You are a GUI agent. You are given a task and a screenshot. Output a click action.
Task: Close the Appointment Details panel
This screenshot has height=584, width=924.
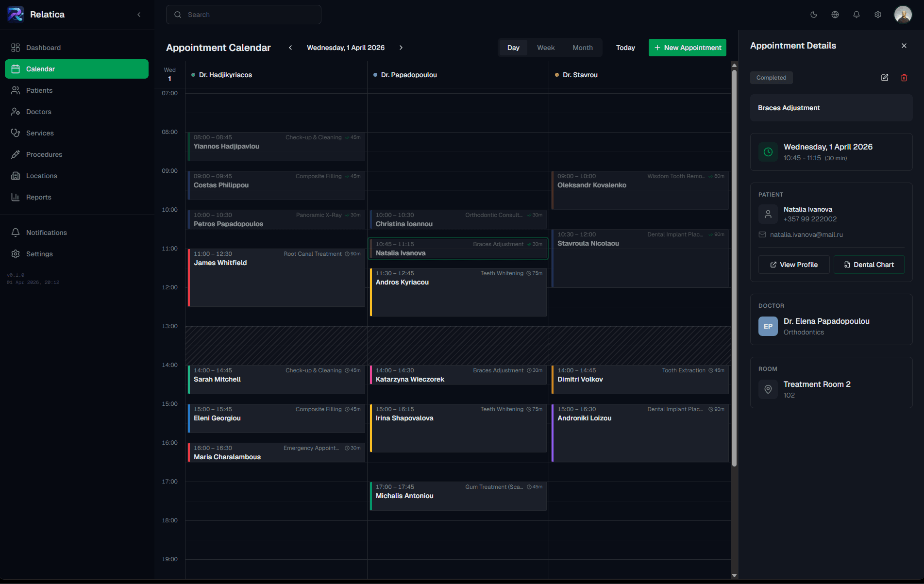pos(904,46)
